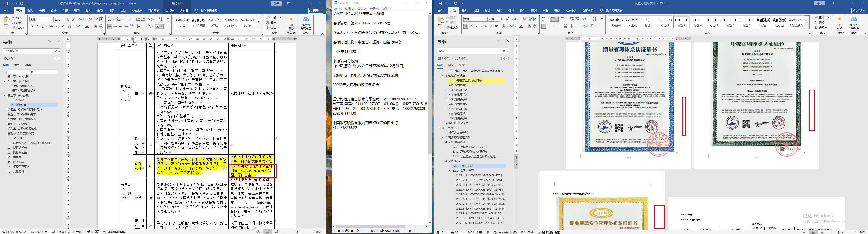Viewport: 868px width, 234px height.
Task: Click Replace (替换) in left Word ribbon
Action: pyautogui.click(x=271, y=23)
